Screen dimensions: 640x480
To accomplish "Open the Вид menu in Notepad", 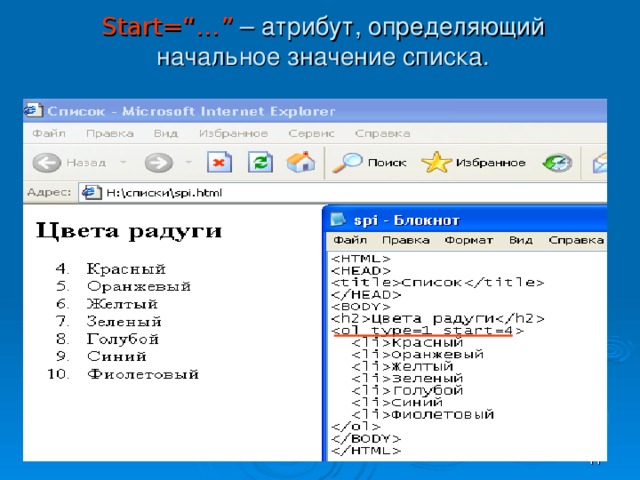I will coord(521,240).
